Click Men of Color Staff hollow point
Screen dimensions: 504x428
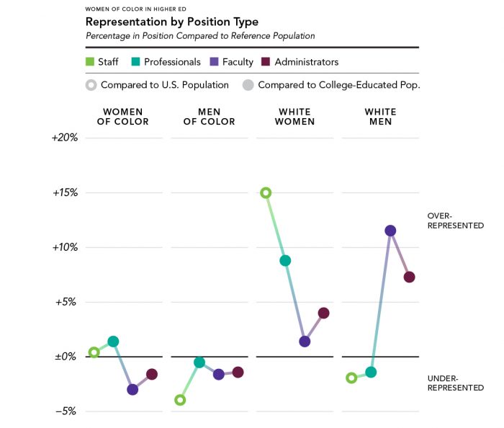click(180, 400)
